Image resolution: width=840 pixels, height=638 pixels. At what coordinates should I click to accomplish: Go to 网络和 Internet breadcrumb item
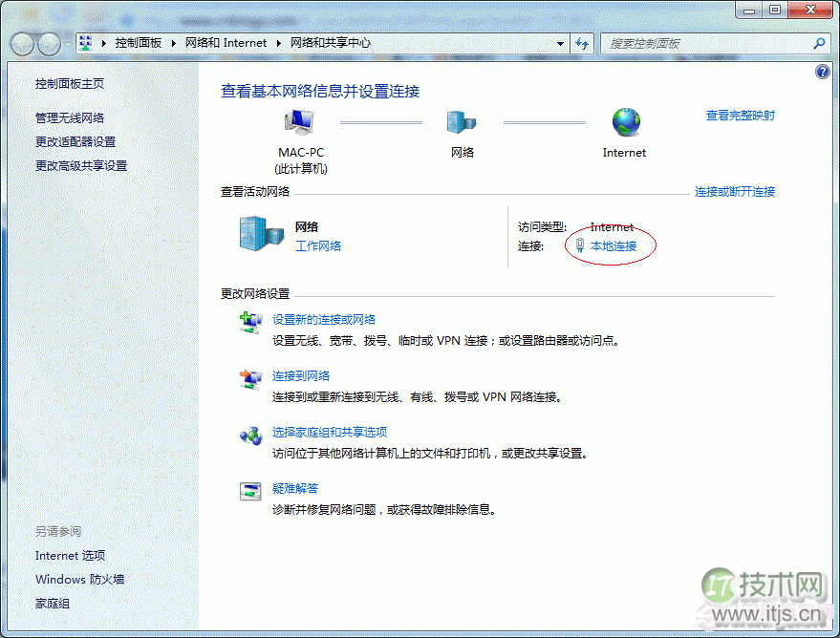point(226,44)
